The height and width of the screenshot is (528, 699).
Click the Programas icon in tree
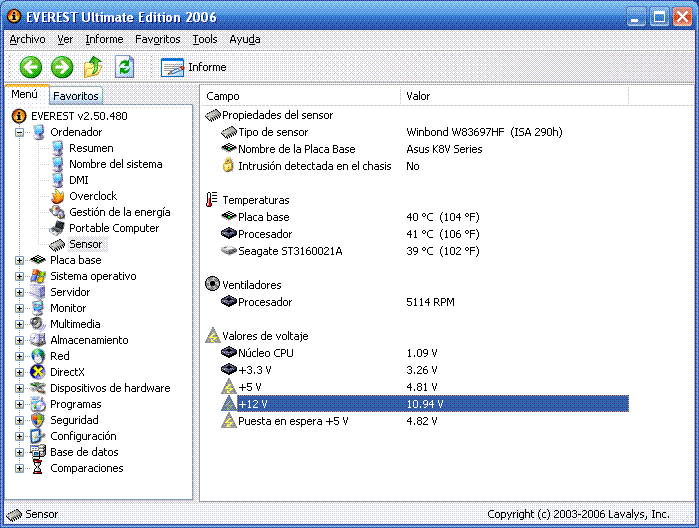38,404
